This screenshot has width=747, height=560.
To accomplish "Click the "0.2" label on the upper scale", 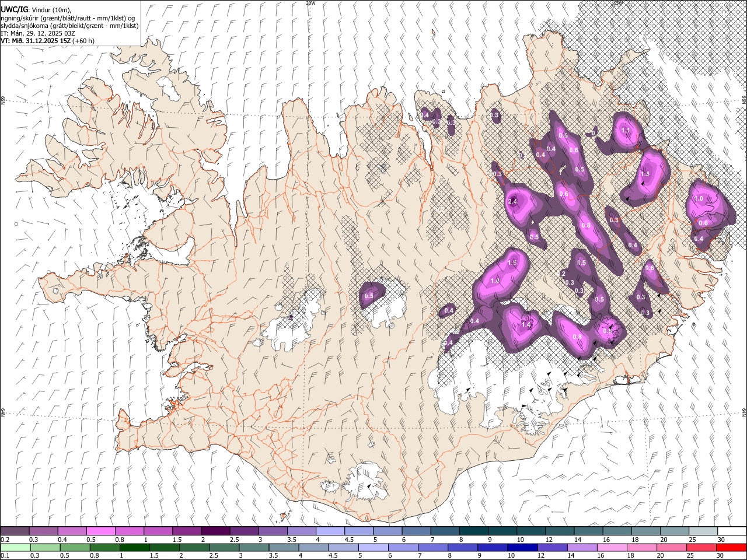I will tap(4, 540).
